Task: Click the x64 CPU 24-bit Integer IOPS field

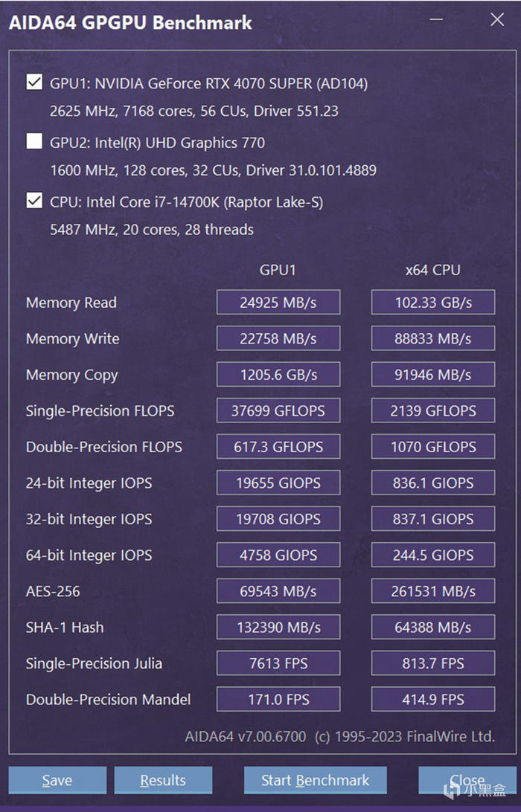Action: pos(432,483)
